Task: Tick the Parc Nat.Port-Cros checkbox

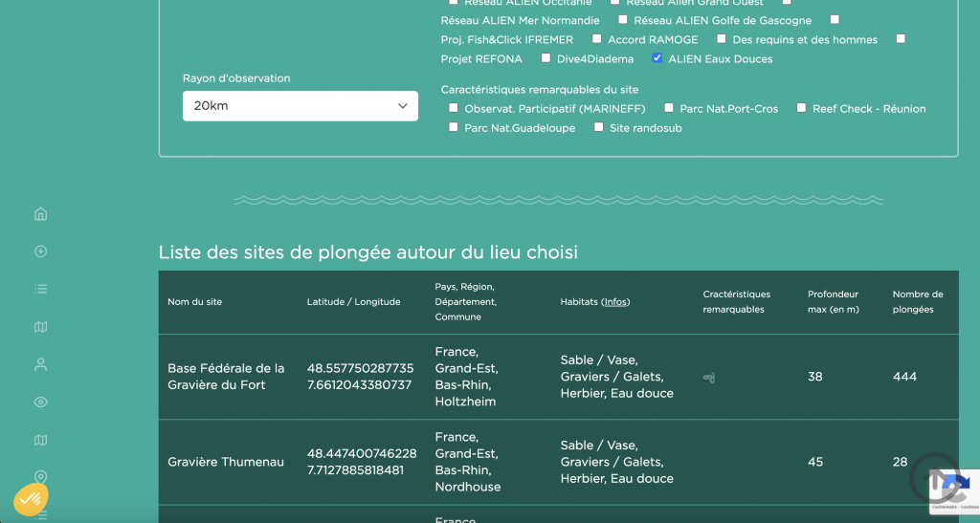Action: pyautogui.click(x=670, y=108)
